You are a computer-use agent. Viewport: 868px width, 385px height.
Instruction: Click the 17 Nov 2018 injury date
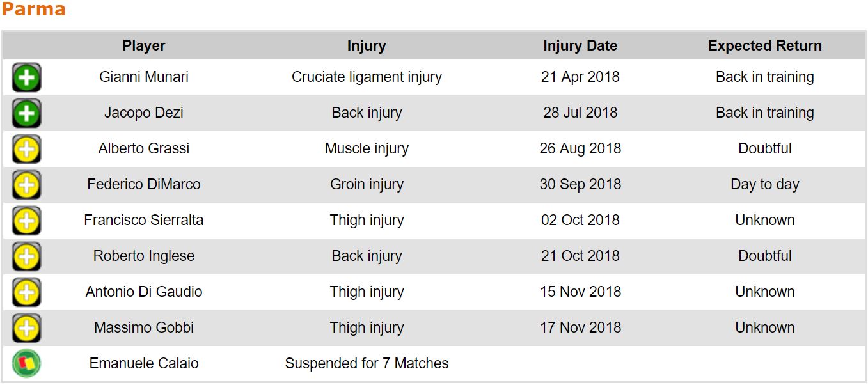tap(580, 327)
